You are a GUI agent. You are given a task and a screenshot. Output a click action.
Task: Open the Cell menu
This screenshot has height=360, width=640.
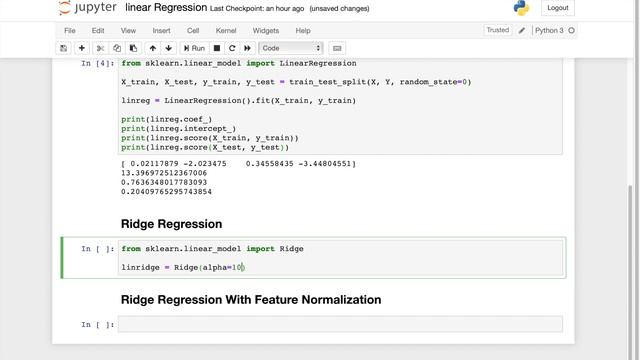pyautogui.click(x=193, y=31)
